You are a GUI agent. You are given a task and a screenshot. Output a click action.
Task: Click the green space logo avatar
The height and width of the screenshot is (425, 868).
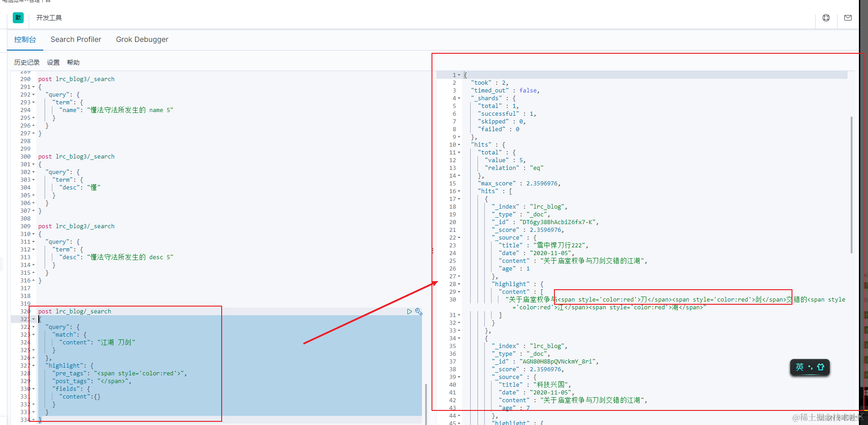pos(18,18)
